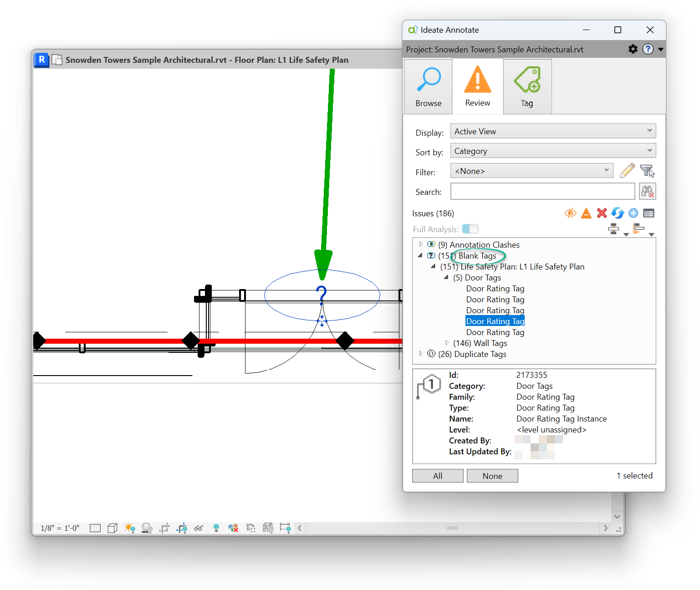700x590 pixels.
Task: Open the table view icon
Action: point(649,213)
